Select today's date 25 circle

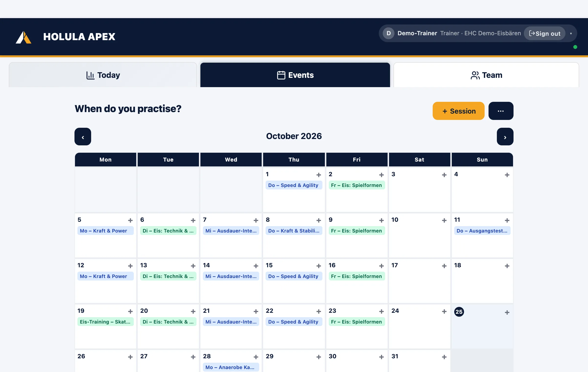click(459, 312)
